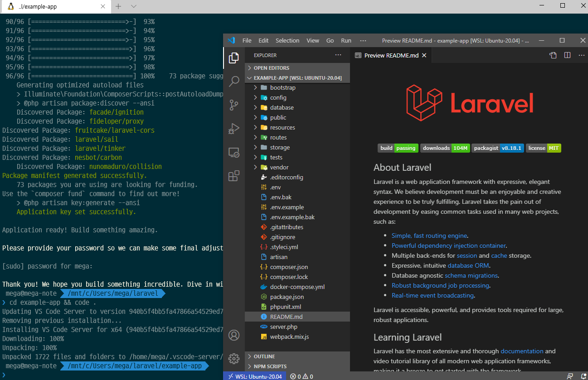
Task: Show more menus via ellipsis in menu bar
Action: click(x=363, y=40)
